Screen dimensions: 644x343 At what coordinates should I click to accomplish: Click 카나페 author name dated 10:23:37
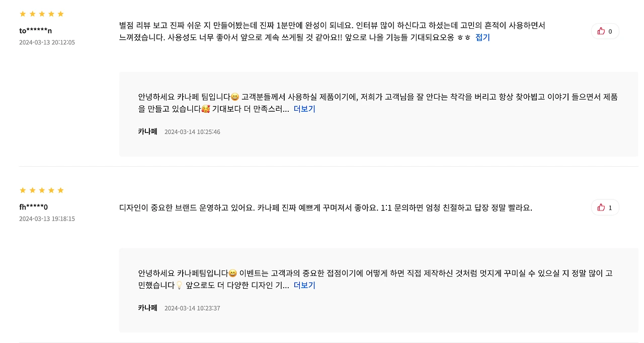(x=147, y=308)
